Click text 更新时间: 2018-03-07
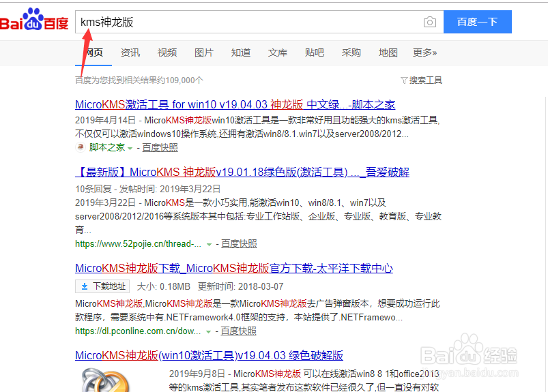This screenshot has height=392, width=548. (x=240, y=286)
